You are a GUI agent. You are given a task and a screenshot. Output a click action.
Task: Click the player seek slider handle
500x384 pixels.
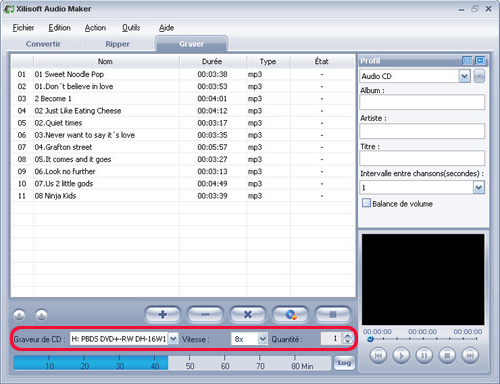click(370, 339)
